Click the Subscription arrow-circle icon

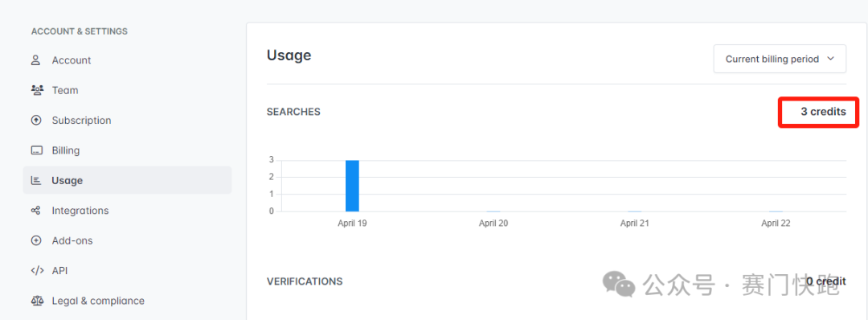coord(36,120)
